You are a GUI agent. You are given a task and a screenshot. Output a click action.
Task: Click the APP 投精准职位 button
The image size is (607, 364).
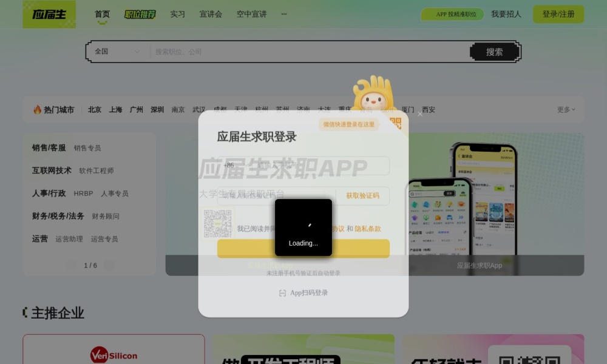tap(452, 15)
